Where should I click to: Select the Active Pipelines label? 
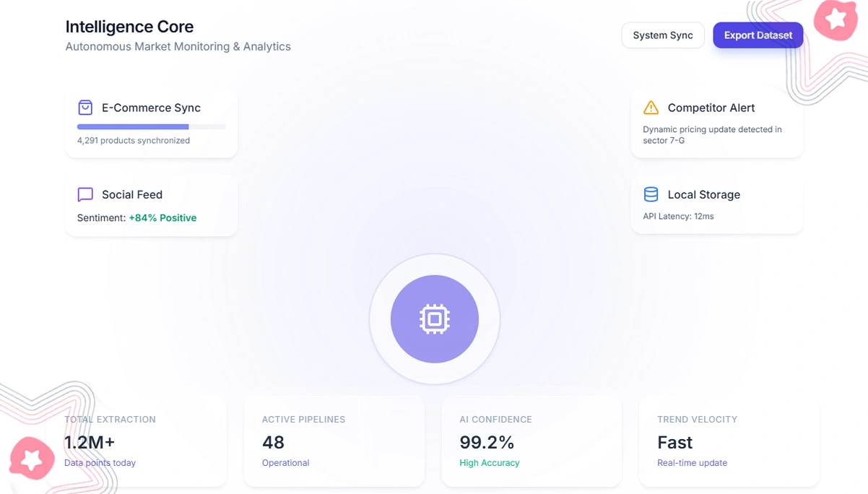(303, 419)
